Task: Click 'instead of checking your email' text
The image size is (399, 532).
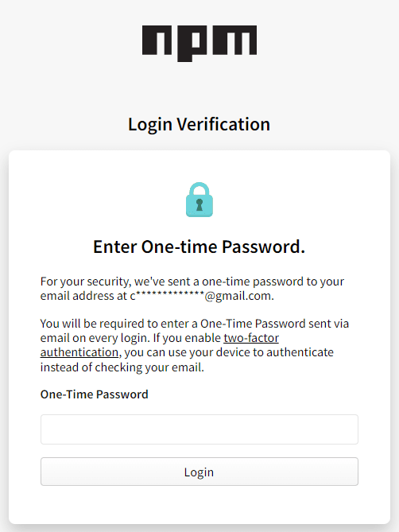Action: pyautogui.click(x=122, y=367)
